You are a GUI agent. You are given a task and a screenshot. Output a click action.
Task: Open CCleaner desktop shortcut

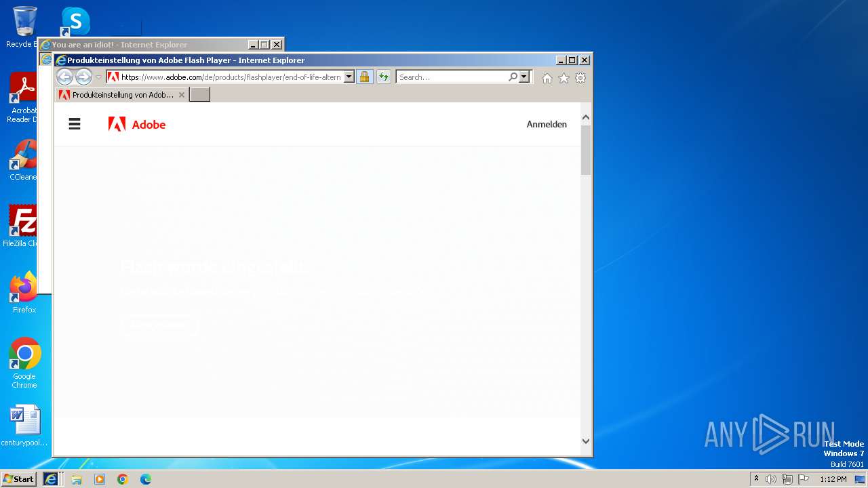tap(22, 160)
